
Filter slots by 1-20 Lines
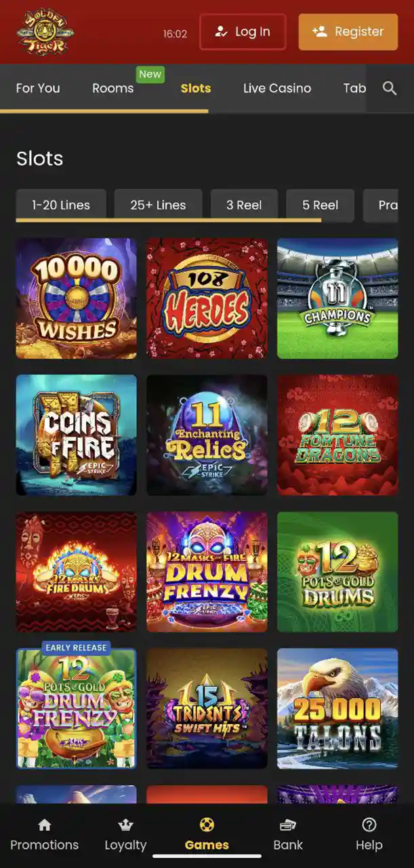point(61,205)
